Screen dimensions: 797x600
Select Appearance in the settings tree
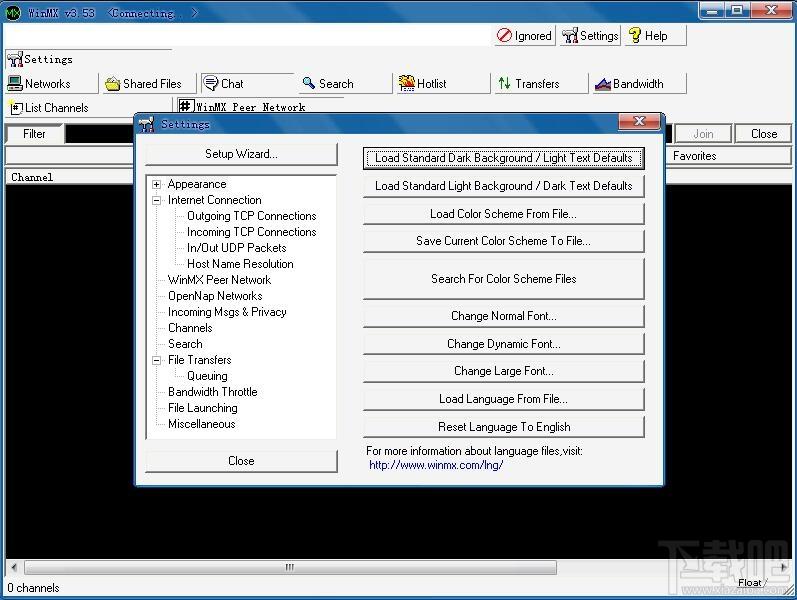tap(197, 184)
